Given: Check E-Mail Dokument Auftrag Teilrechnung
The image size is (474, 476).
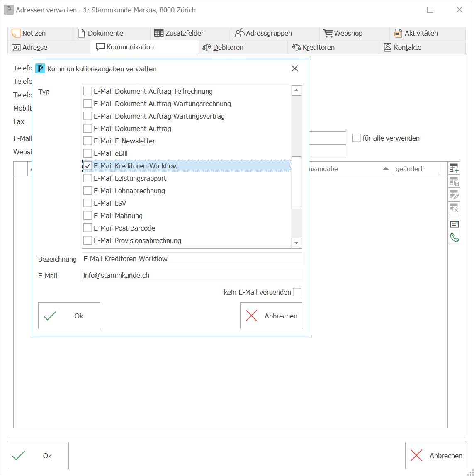Looking at the screenshot, I should [x=88, y=91].
